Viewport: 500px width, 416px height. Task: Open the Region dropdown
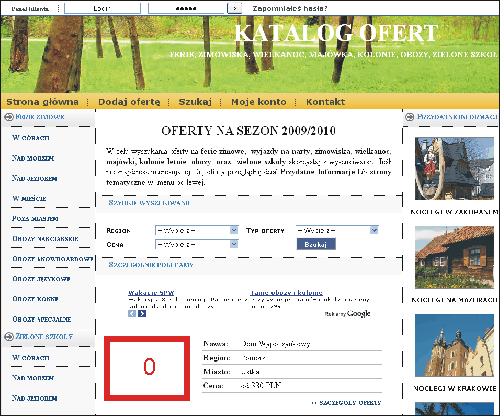point(197,230)
